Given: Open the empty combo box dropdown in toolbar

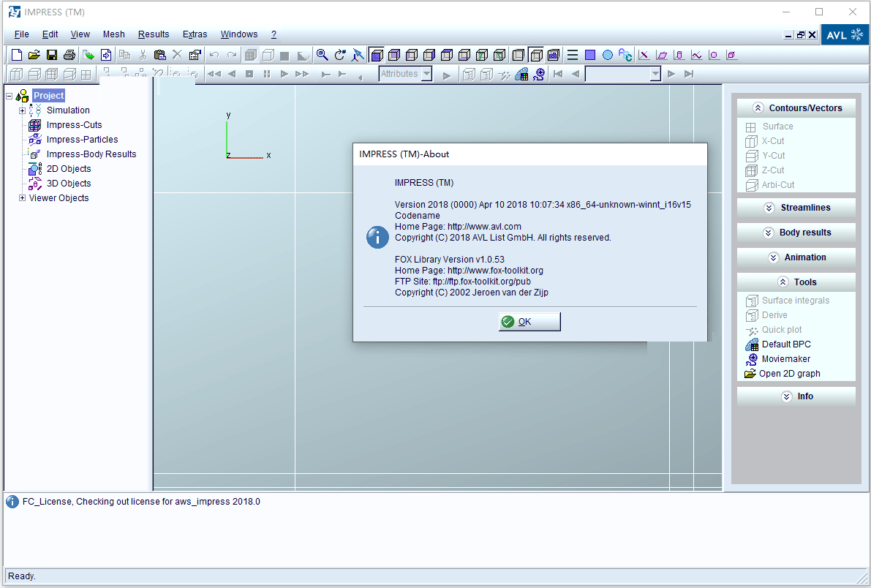Looking at the screenshot, I should pos(655,74).
